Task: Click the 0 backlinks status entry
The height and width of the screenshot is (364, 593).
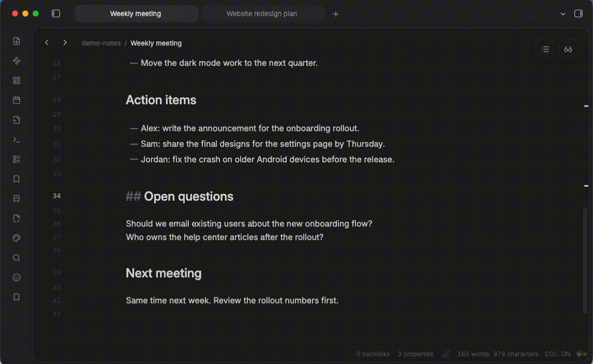Action: pyautogui.click(x=373, y=354)
